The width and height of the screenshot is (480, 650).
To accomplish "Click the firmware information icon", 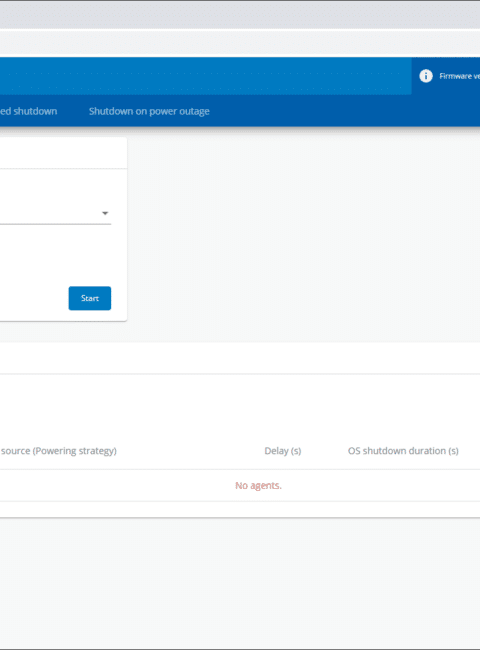I will (x=426, y=76).
